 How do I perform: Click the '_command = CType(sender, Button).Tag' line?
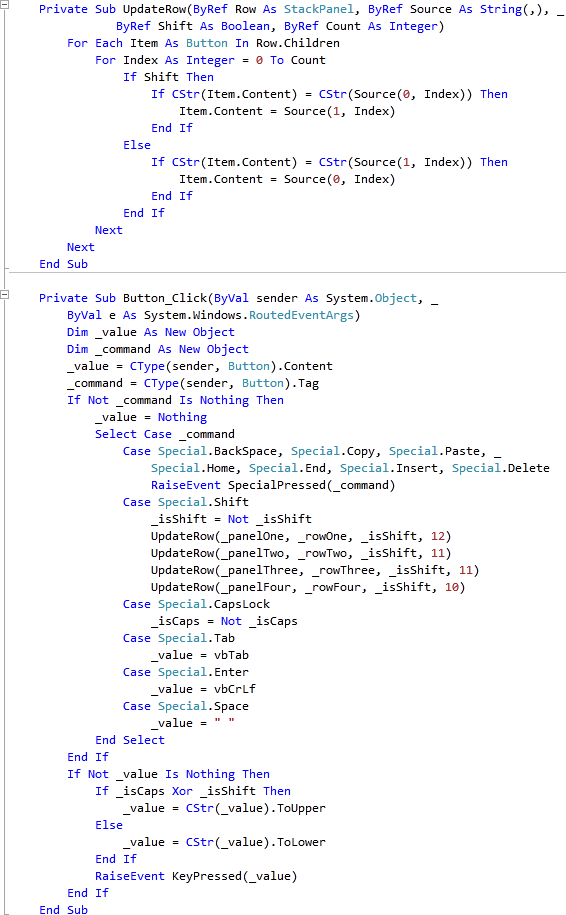coord(193,383)
